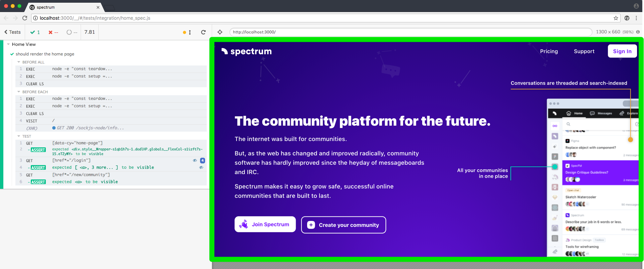
Task: Click the failed tests red X counter
Action: click(53, 32)
